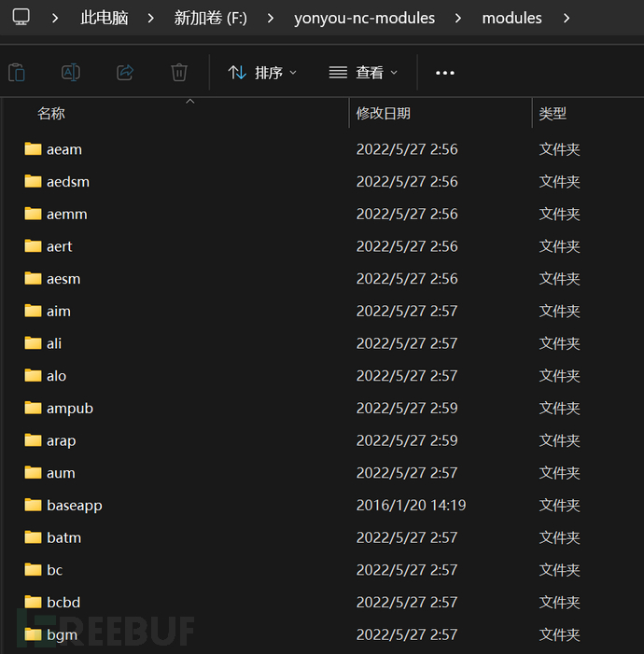Go to 新加卷 (F:) breadcrumb
This screenshot has height=654, width=644.
coord(211,18)
